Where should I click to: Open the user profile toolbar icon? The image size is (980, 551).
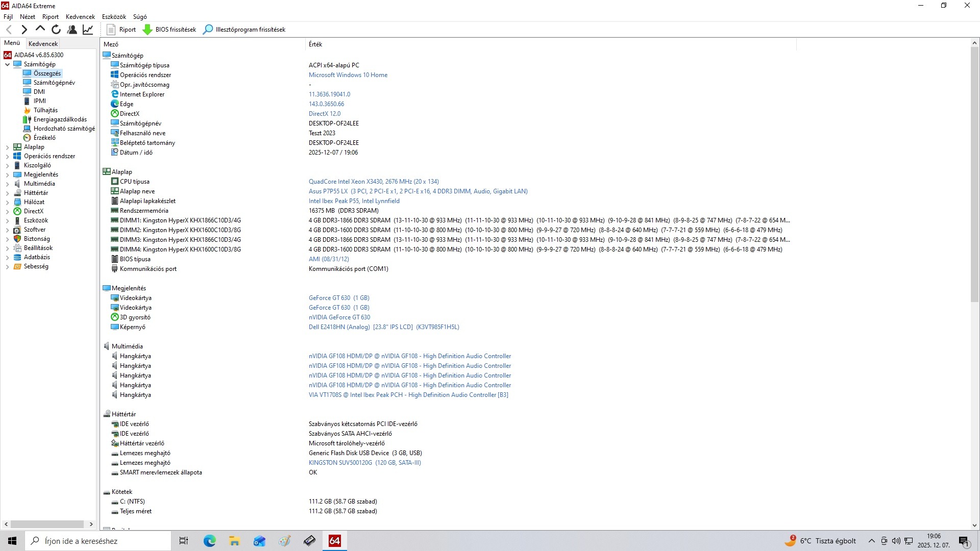72,30
